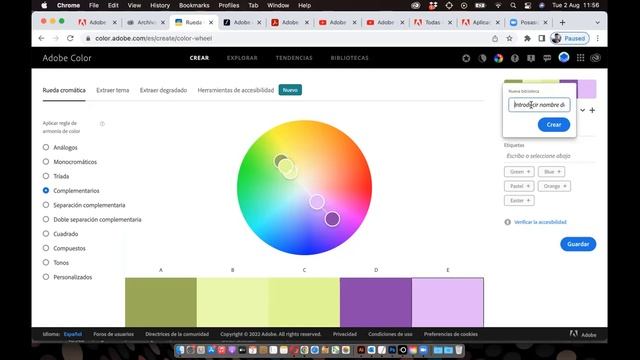This screenshot has width=640, height=360.
Task: Click the plus icon to add library
Action: [x=592, y=110]
